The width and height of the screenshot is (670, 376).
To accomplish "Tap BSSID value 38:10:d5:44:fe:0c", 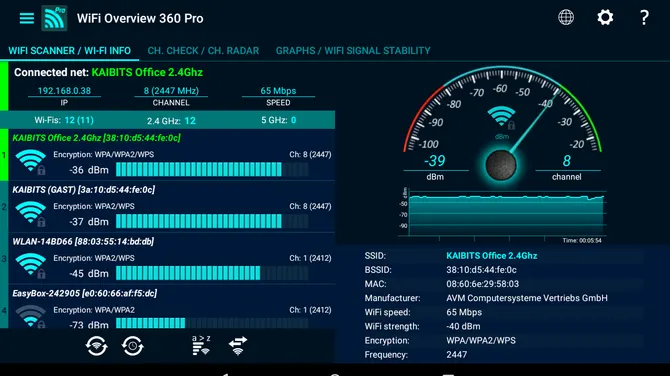I will pyautogui.click(x=481, y=270).
